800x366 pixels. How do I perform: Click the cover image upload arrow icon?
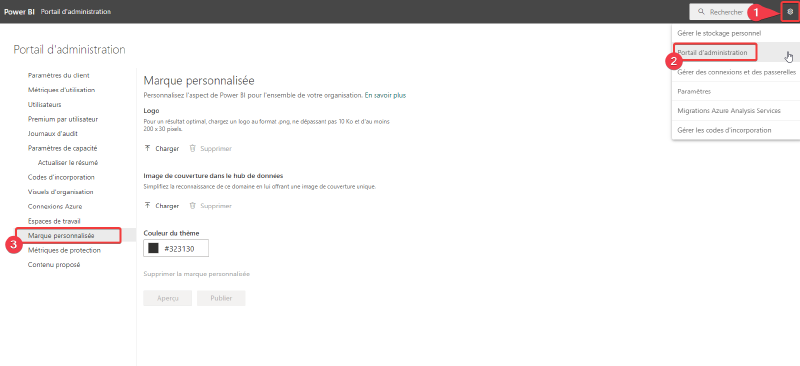[x=147, y=206]
